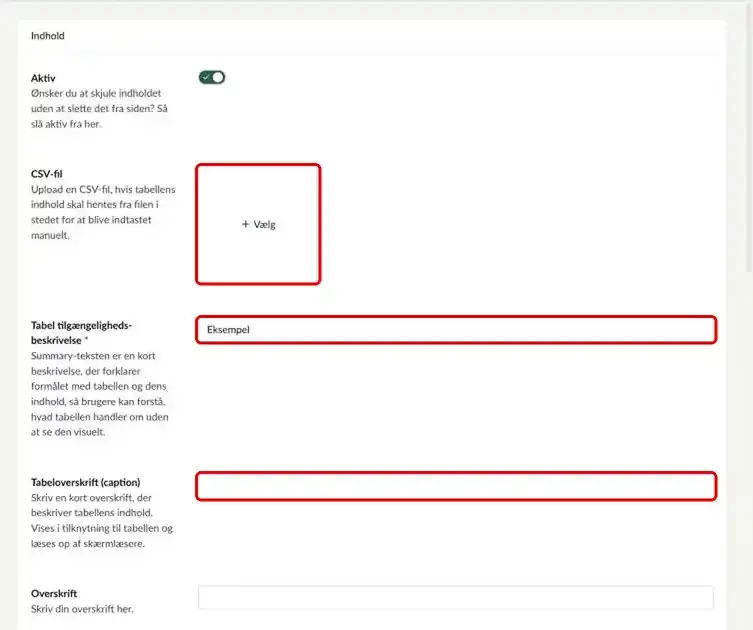Focus the field containing Eksempel
The width and height of the screenshot is (753, 630).
click(x=456, y=329)
